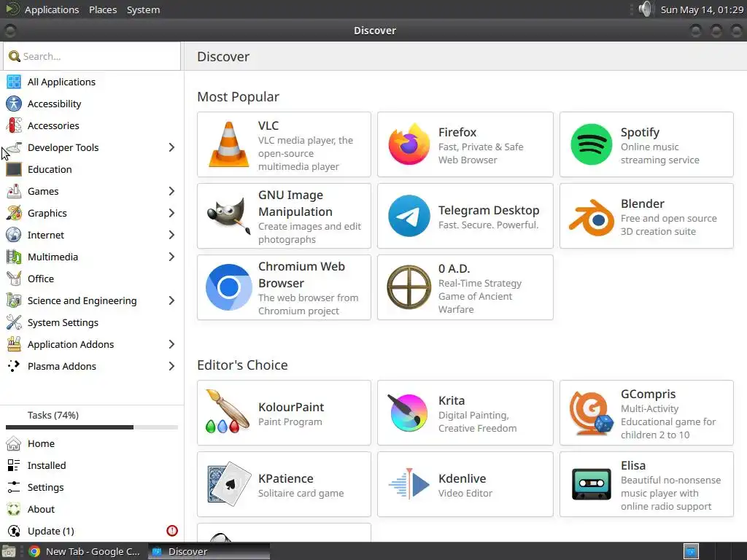Open the Applications menu in top panel
Viewport: 747px width, 560px height.
pyautogui.click(x=52, y=9)
